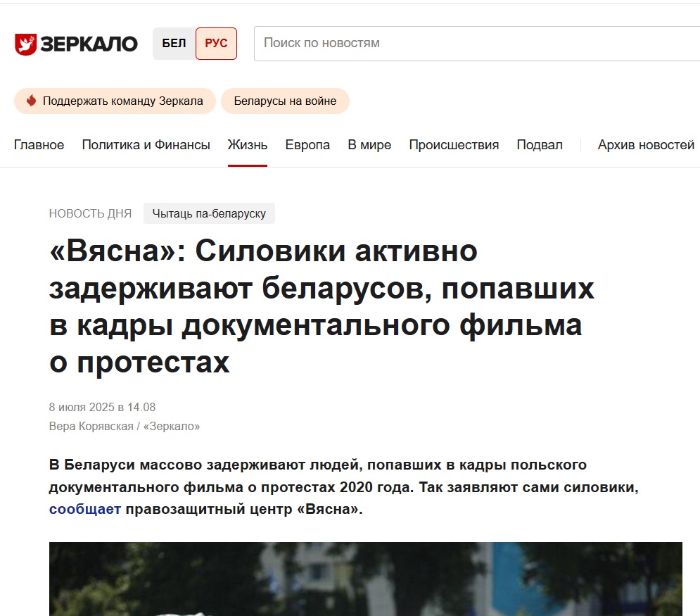Switch site language to БЕЛ

(174, 44)
